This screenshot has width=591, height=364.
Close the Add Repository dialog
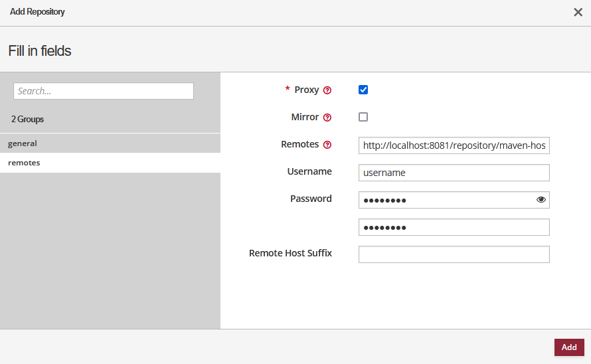[x=578, y=12]
